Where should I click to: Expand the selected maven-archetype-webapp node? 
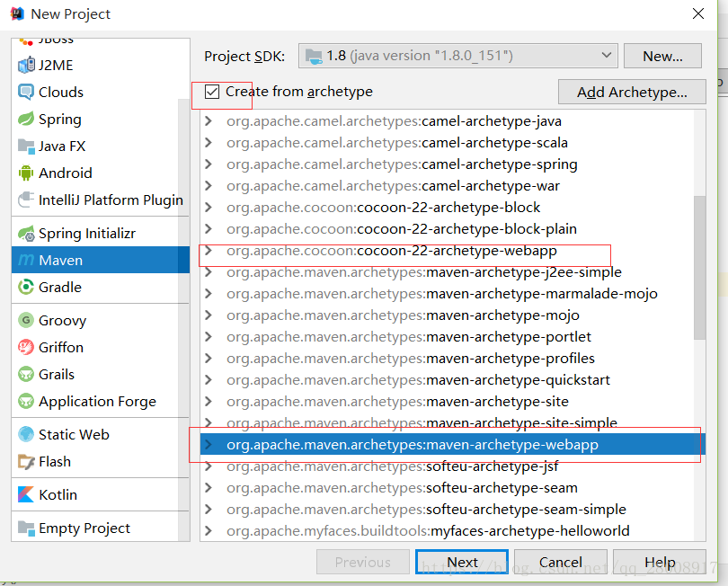pos(209,444)
